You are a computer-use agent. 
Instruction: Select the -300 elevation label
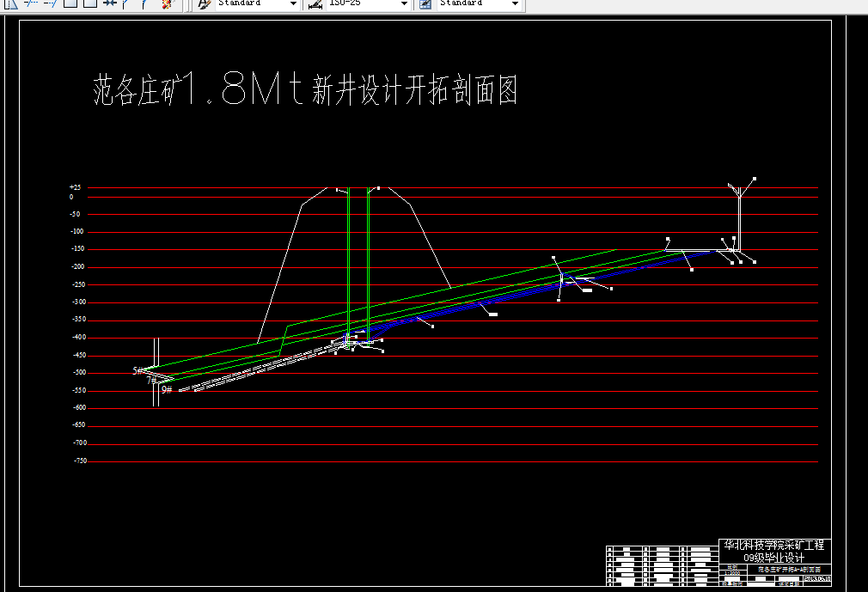78,302
